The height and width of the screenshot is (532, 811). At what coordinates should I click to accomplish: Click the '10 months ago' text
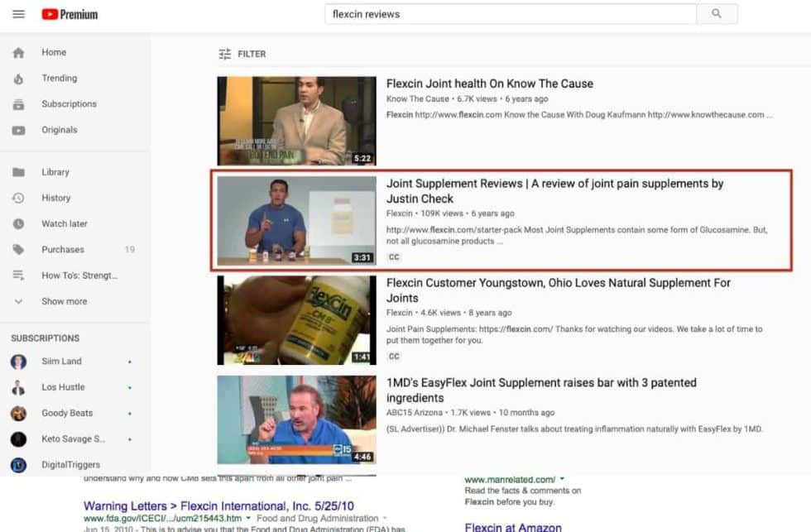tap(526, 413)
